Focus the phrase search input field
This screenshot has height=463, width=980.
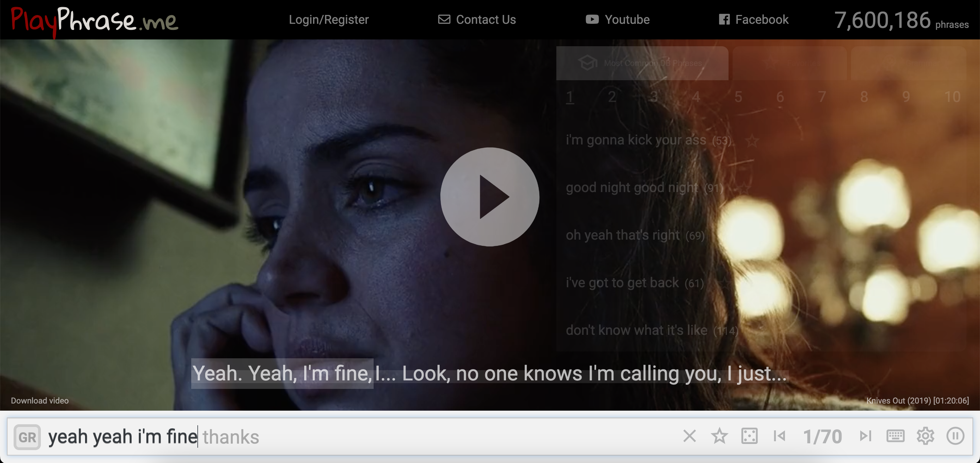[x=361, y=436]
